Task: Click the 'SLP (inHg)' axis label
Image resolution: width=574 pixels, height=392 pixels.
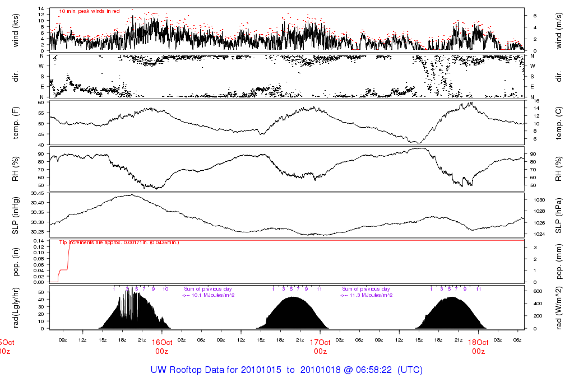Action: click(15, 216)
